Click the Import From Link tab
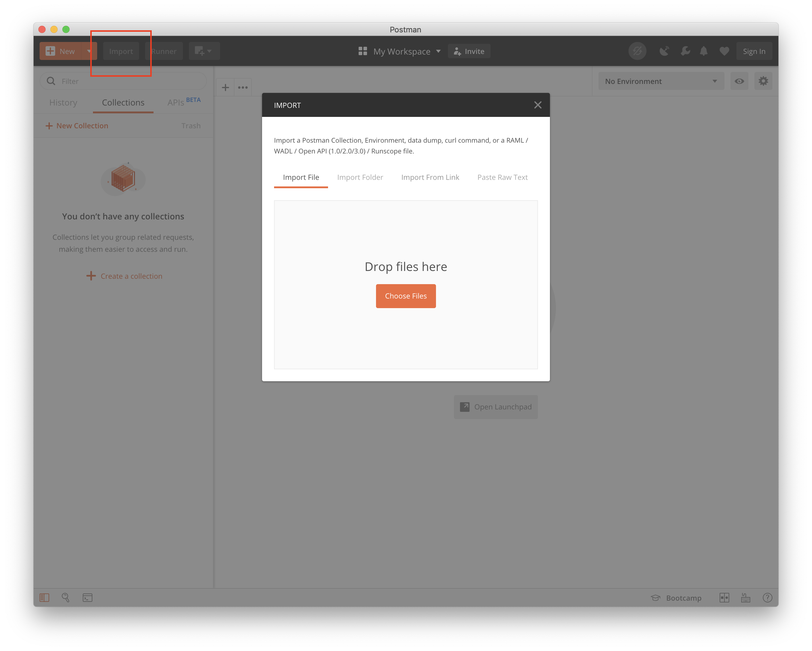Image resolution: width=812 pixels, height=651 pixels. 430,177
